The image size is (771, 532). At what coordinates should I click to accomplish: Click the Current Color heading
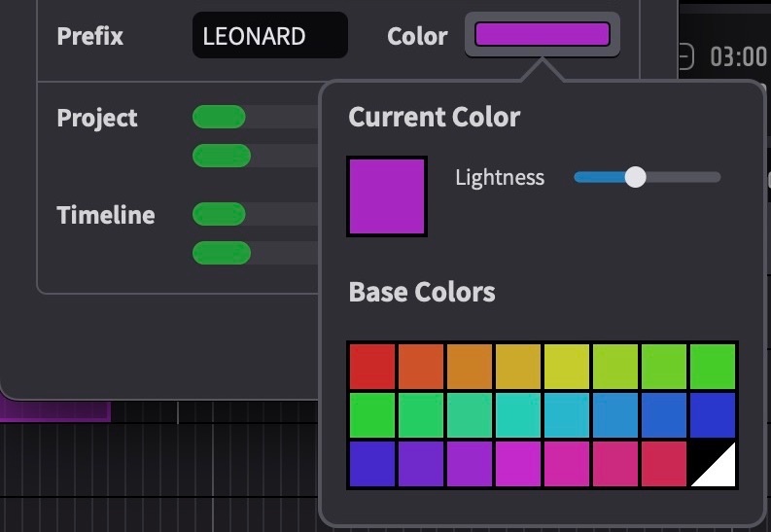coord(435,117)
